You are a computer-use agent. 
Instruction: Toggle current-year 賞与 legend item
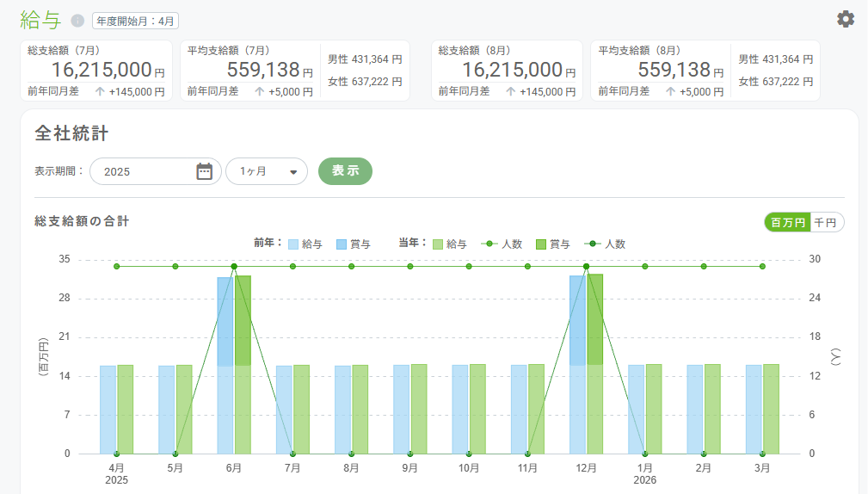coord(553,244)
